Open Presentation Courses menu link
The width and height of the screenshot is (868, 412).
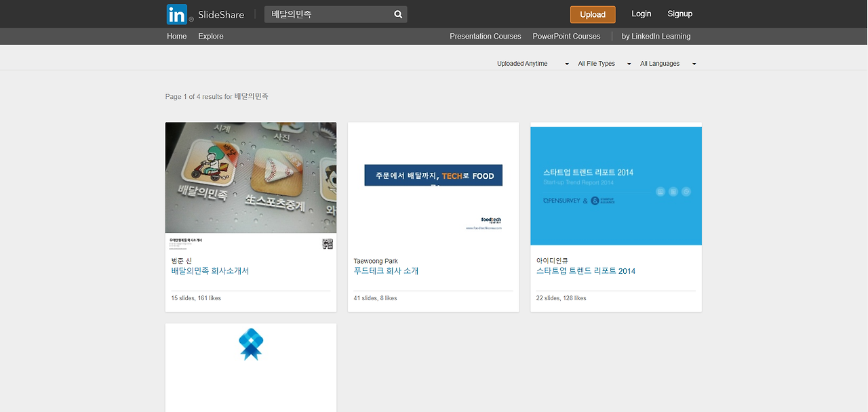[x=486, y=36]
